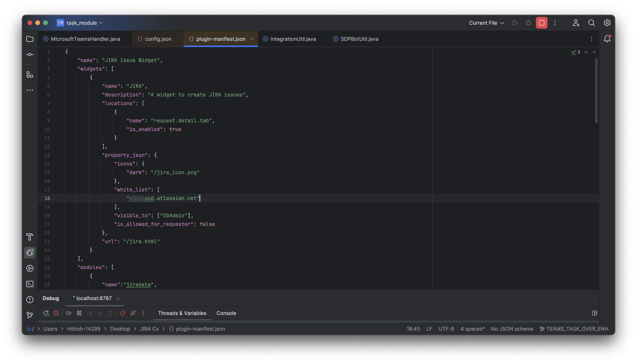The image size is (637, 364).
Task: Open the Console debug tab
Action: tap(226, 313)
